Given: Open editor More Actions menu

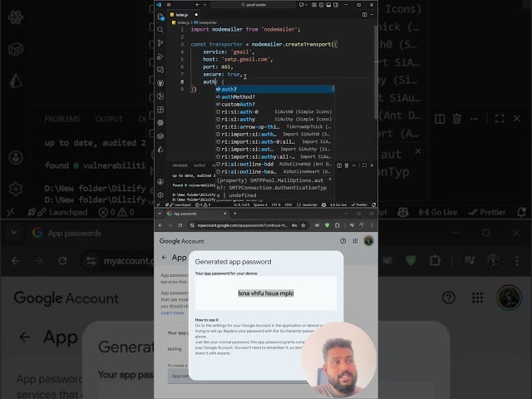Looking at the screenshot, I should pyautogui.click(x=372, y=15).
